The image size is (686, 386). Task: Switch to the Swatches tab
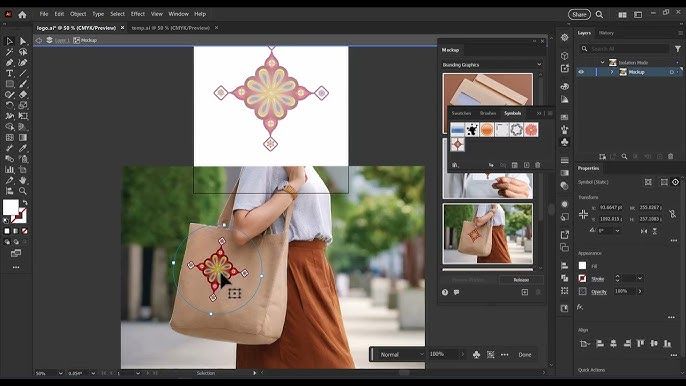coord(461,113)
